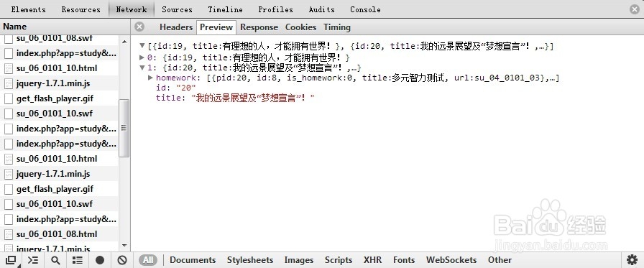
Task: Open the Sources panel
Action: click(x=177, y=9)
